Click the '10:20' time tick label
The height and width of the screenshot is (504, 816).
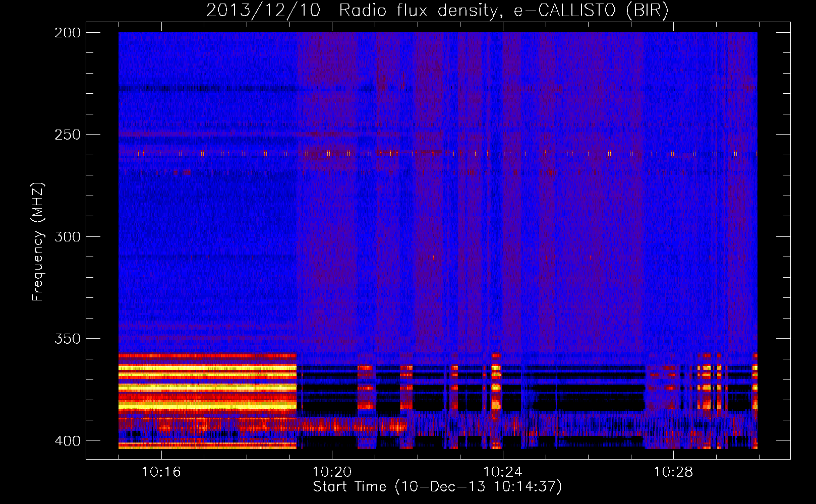pos(332,472)
